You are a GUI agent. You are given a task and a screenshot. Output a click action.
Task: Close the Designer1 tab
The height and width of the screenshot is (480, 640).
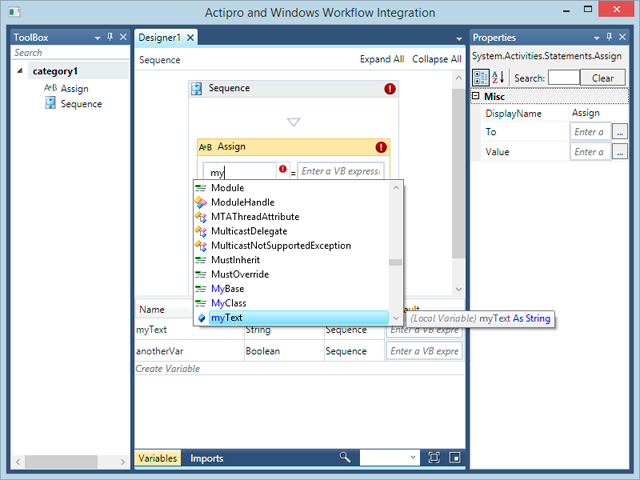190,38
